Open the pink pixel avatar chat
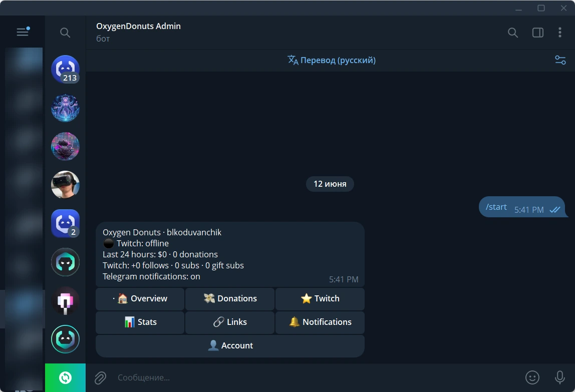Screen dimensions: 575x392 click(65, 300)
